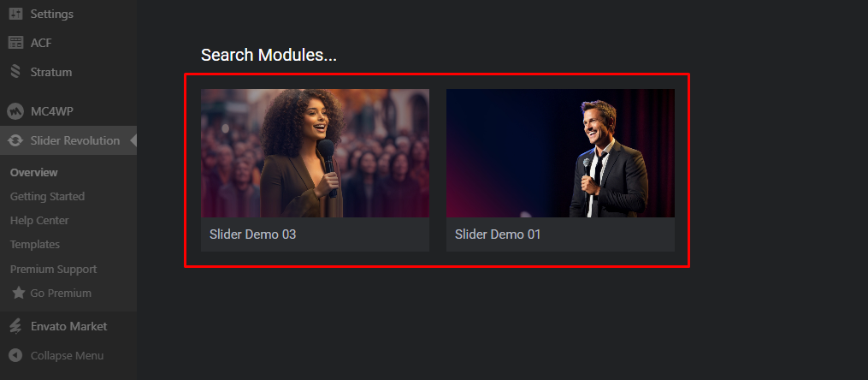Go to the Help Center link
Screen dimensions: 868x380
pos(39,221)
